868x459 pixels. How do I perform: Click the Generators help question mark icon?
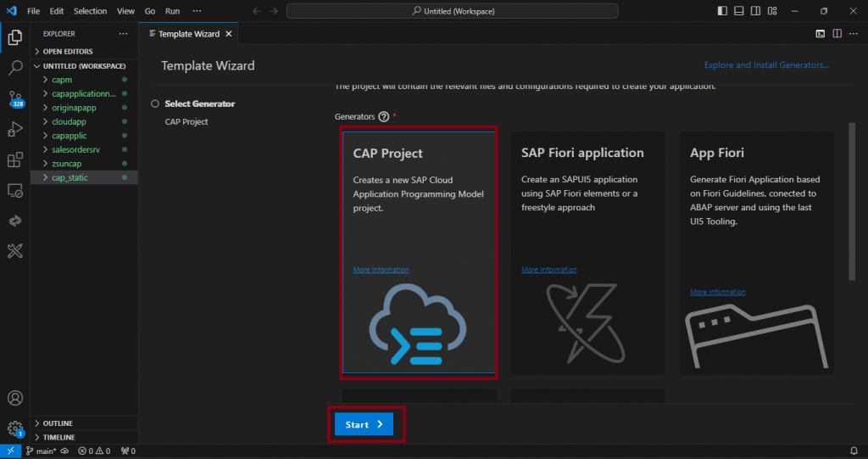pos(384,116)
